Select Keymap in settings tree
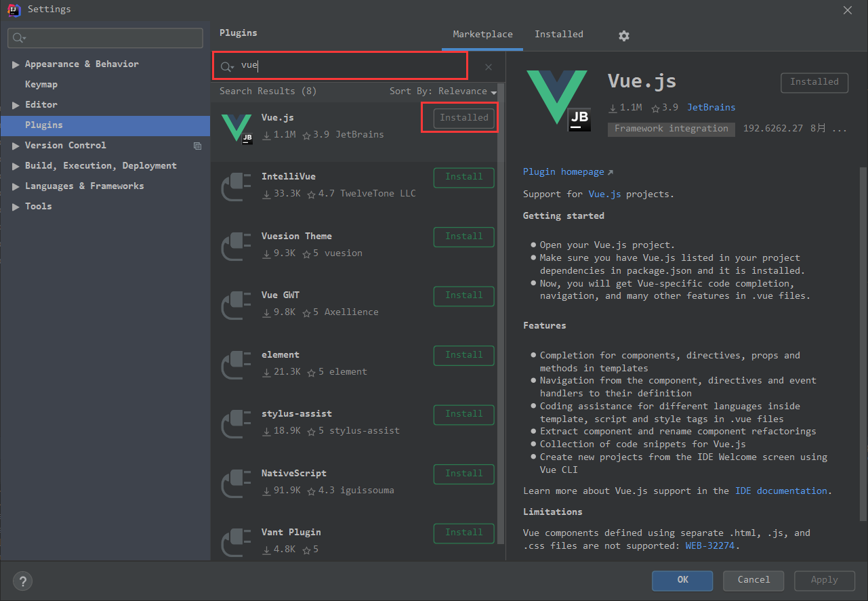Viewport: 868px width, 601px height. [41, 85]
